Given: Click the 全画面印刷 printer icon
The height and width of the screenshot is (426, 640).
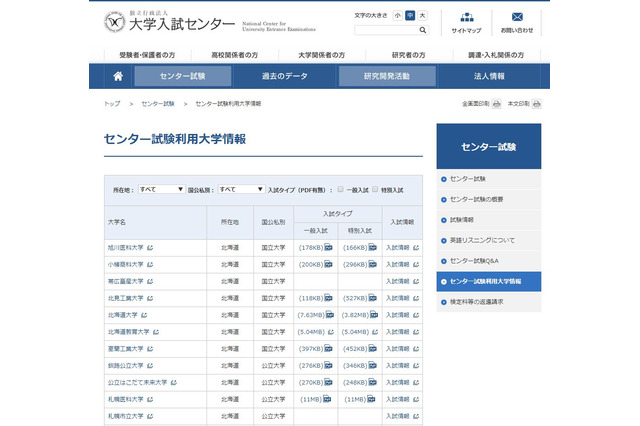Looking at the screenshot, I should coord(496,104).
